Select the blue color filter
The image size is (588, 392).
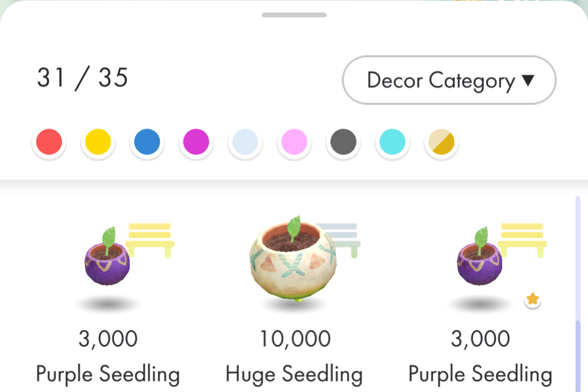tap(147, 142)
